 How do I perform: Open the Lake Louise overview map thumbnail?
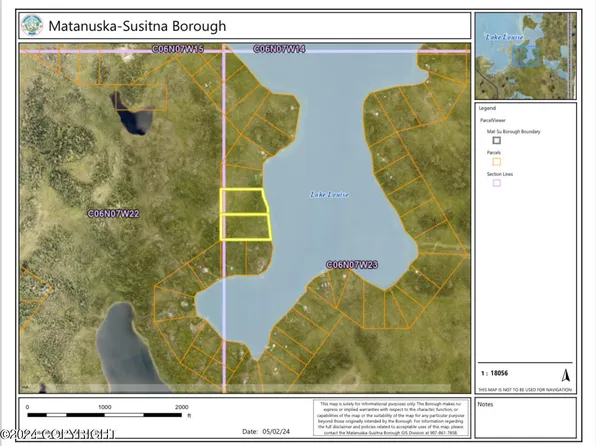(x=526, y=56)
